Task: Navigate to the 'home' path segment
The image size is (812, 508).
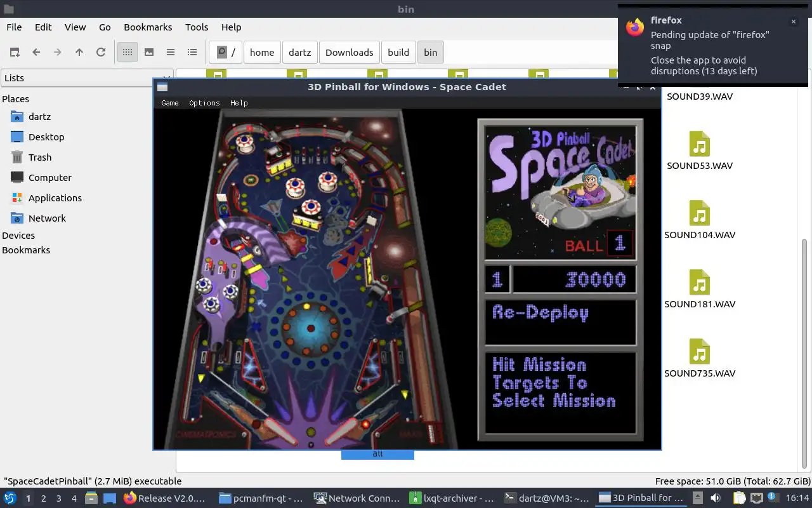Action: tap(262, 52)
